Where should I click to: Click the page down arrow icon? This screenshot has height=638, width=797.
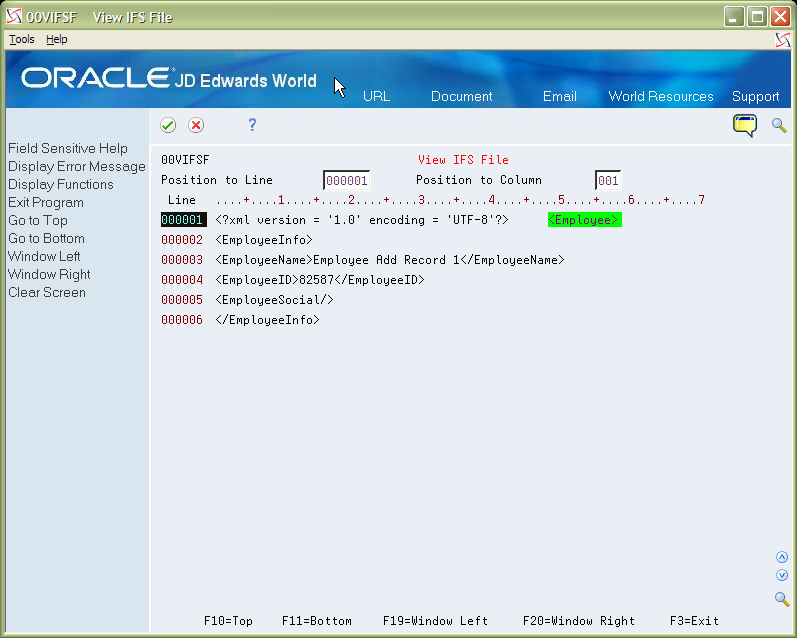[782, 575]
